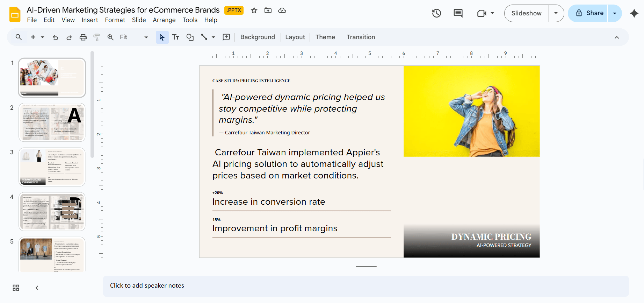Open Share options dropdown arrow

(615, 13)
